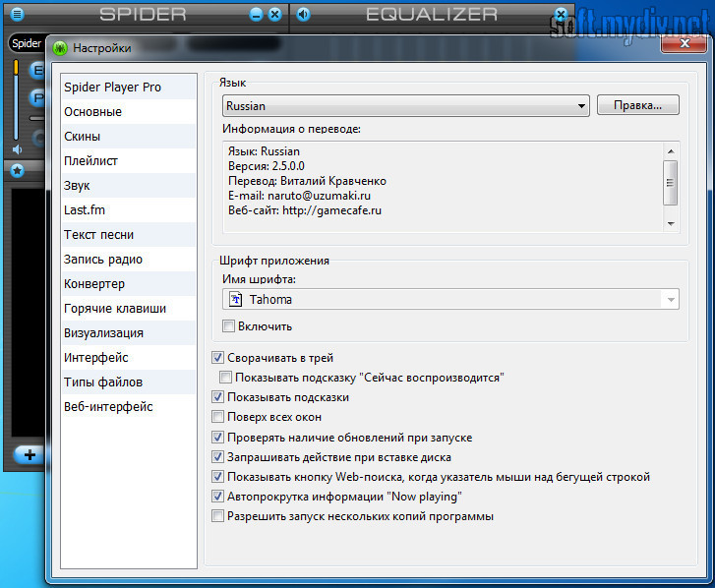Go to 'Веб-интерфейс' section
This screenshot has height=588, width=715.
coord(129,407)
